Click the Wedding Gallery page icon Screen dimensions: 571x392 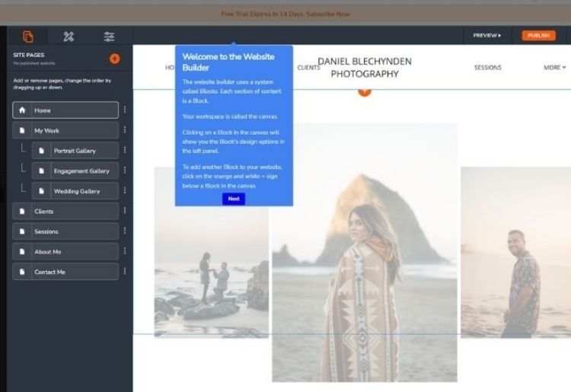(42, 191)
